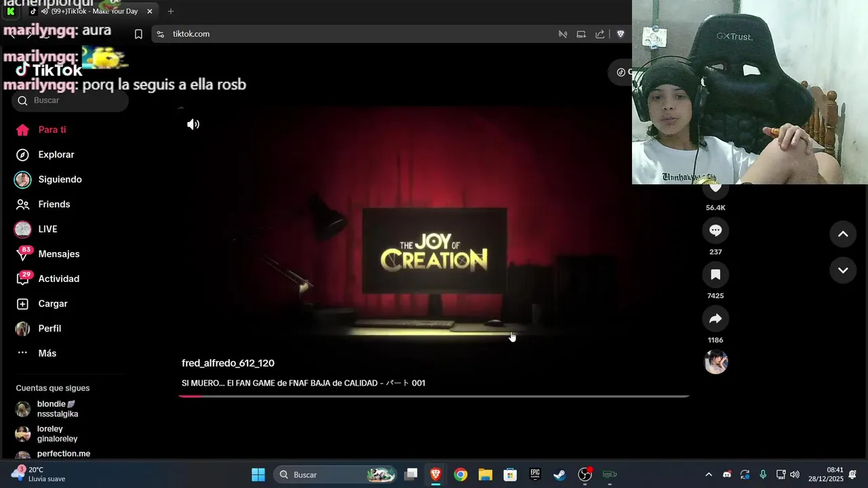Share the video with 1186 shares

click(x=715, y=319)
